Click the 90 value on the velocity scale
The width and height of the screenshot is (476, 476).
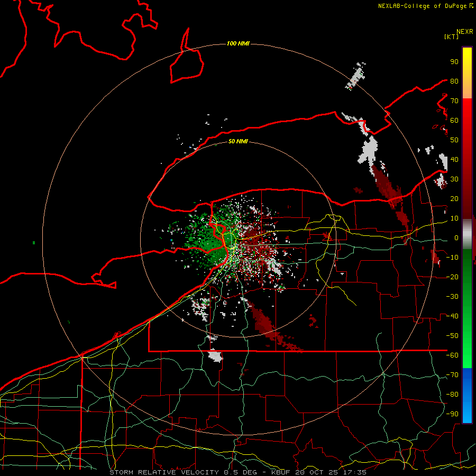point(454,62)
